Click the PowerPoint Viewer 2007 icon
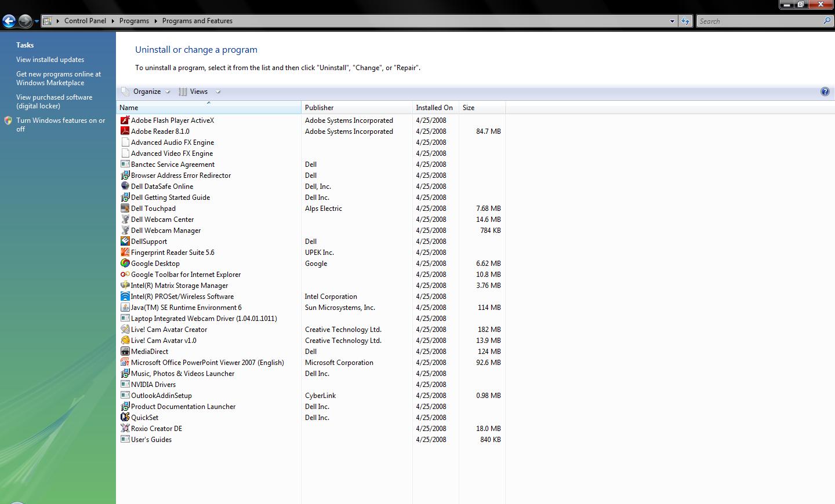The height and width of the screenshot is (504, 835). pyautogui.click(x=125, y=362)
